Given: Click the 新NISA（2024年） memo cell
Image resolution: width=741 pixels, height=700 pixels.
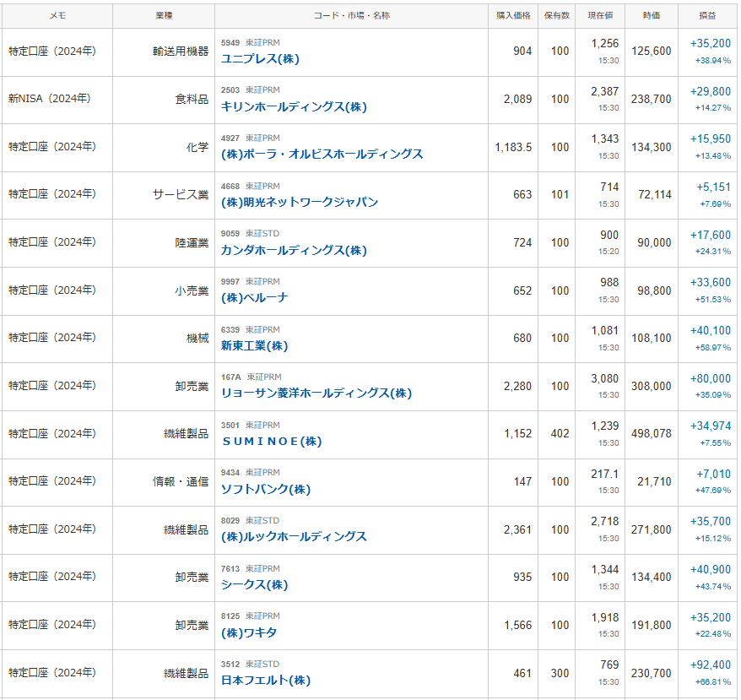Looking at the screenshot, I should (49, 99).
